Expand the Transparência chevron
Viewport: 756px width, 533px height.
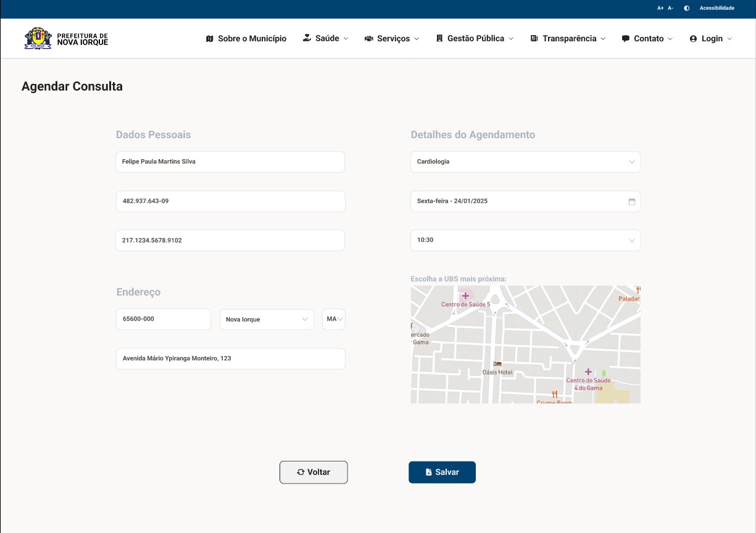pos(603,39)
